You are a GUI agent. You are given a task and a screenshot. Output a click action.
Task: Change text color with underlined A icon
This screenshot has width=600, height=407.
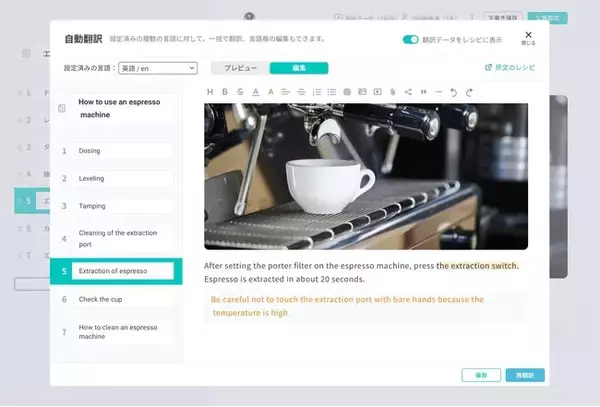[x=255, y=91]
